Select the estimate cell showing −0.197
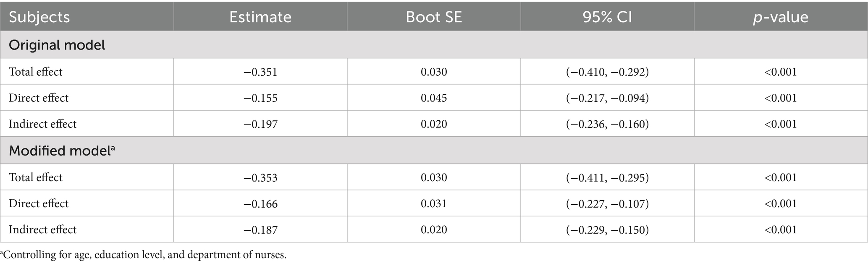 coord(260,124)
